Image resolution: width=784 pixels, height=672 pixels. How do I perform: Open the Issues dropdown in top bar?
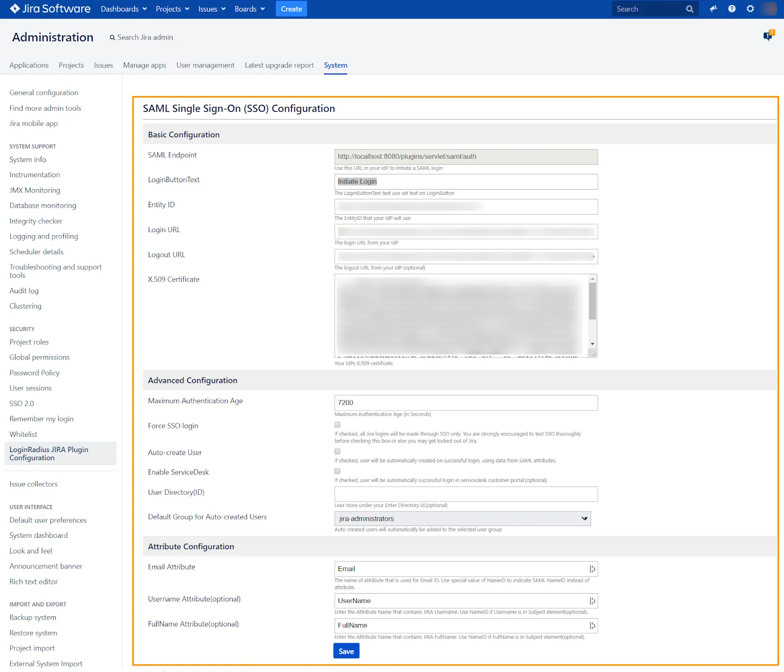[212, 9]
